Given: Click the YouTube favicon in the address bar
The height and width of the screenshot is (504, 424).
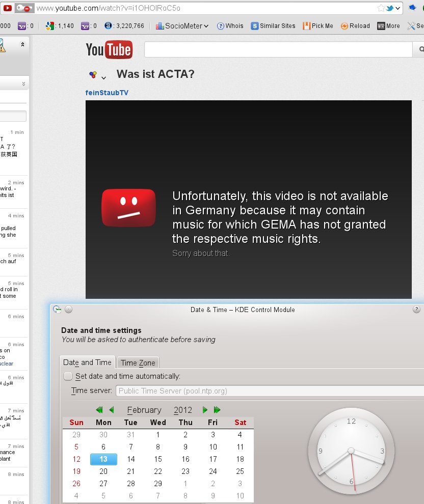Looking at the screenshot, I should [x=7, y=8].
